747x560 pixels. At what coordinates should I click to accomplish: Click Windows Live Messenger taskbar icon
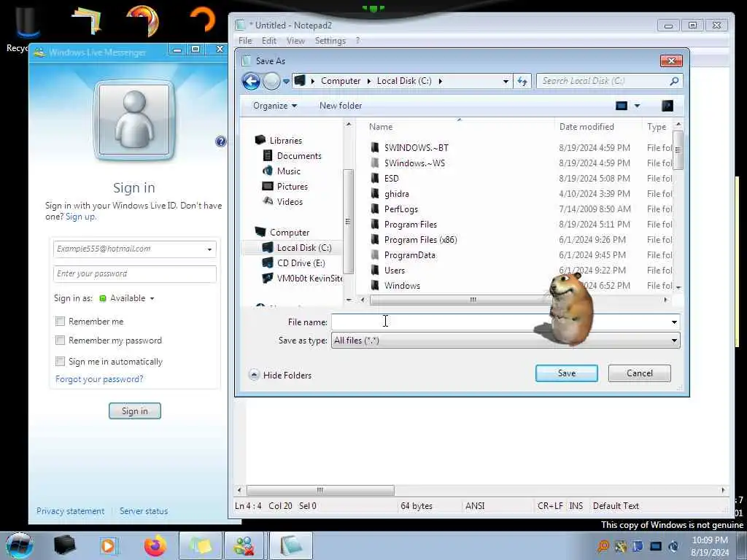click(x=244, y=545)
